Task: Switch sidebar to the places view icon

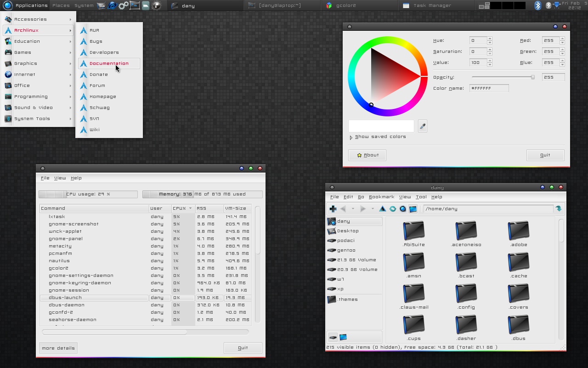Action: pyautogui.click(x=333, y=337)
